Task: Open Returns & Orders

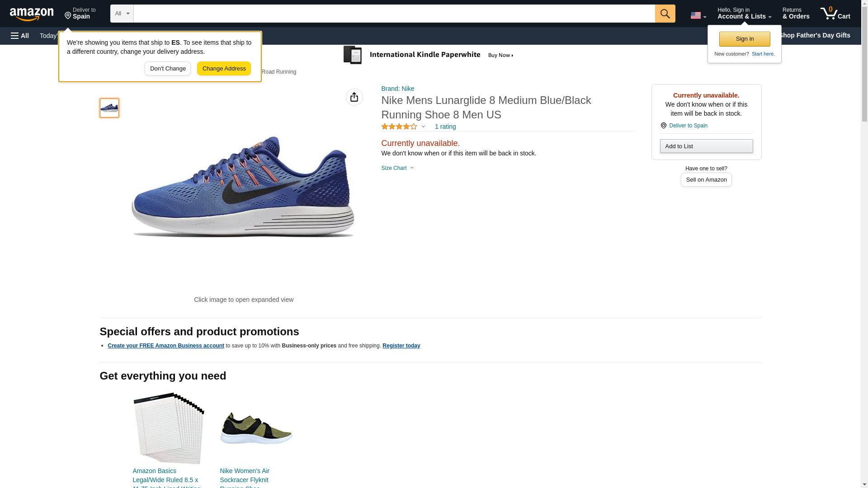Action: point(796,14)
